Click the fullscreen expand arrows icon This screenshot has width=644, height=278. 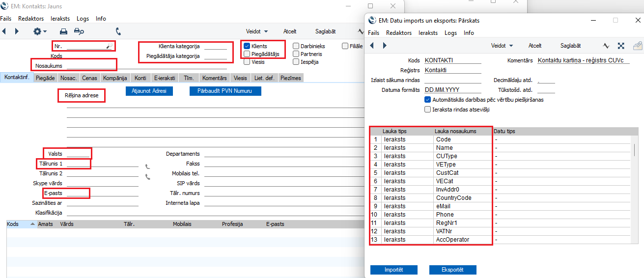621,46
